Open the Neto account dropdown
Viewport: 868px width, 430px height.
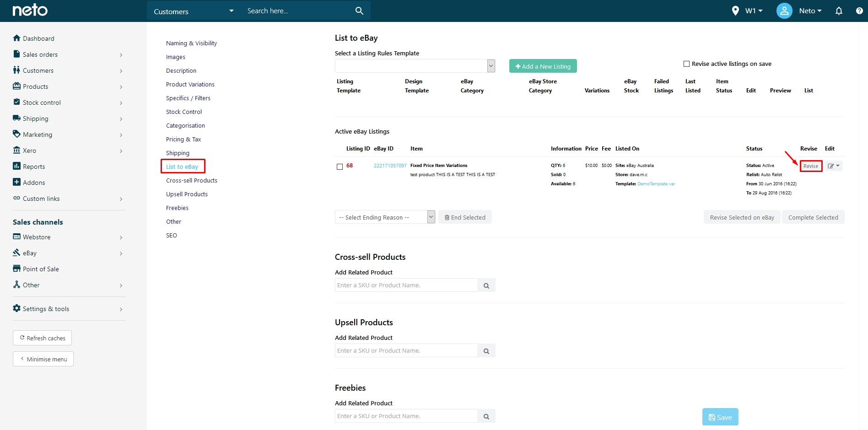(x=810, y=11)
